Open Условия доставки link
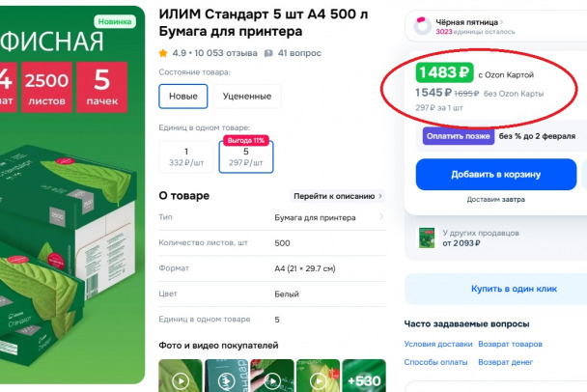The height and width of the screenshot is (392, 587). pyautogui.click(x=438, y=344)
